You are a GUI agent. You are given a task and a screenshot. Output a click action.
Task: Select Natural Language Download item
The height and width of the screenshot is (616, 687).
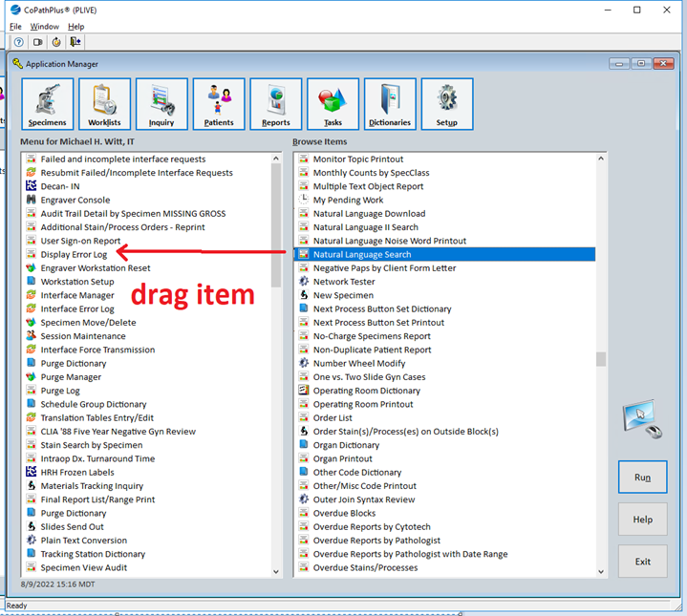click(x=369, y=214)
